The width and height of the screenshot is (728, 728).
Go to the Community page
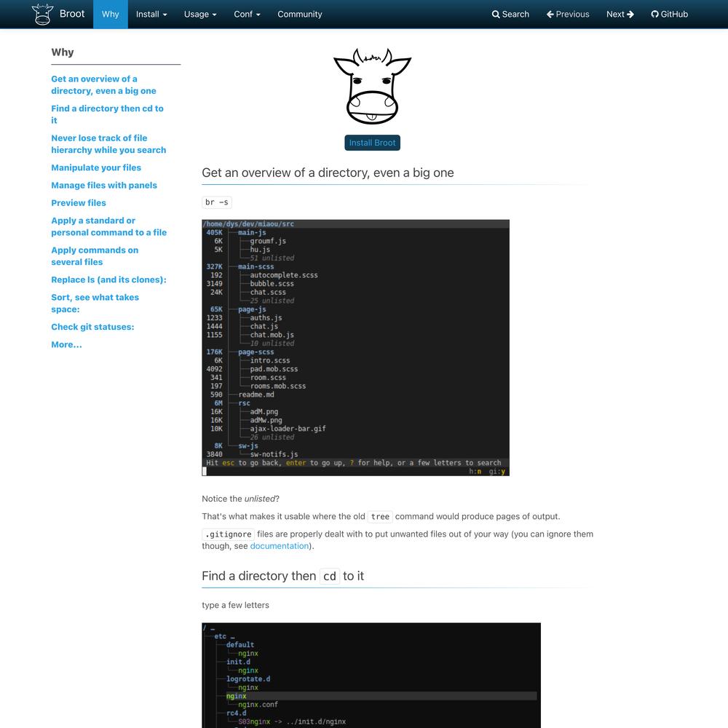click(x=300, y=15)
